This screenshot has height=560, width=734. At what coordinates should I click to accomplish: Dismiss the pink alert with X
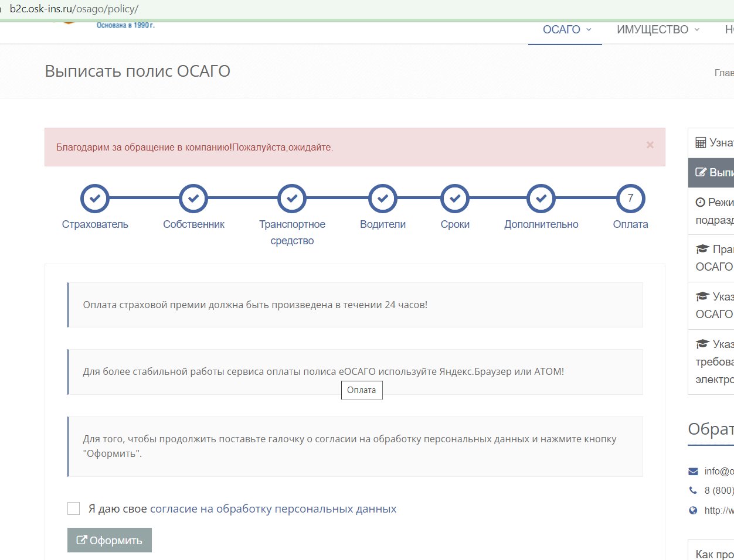pyautogui.click(x=650, y=145)
